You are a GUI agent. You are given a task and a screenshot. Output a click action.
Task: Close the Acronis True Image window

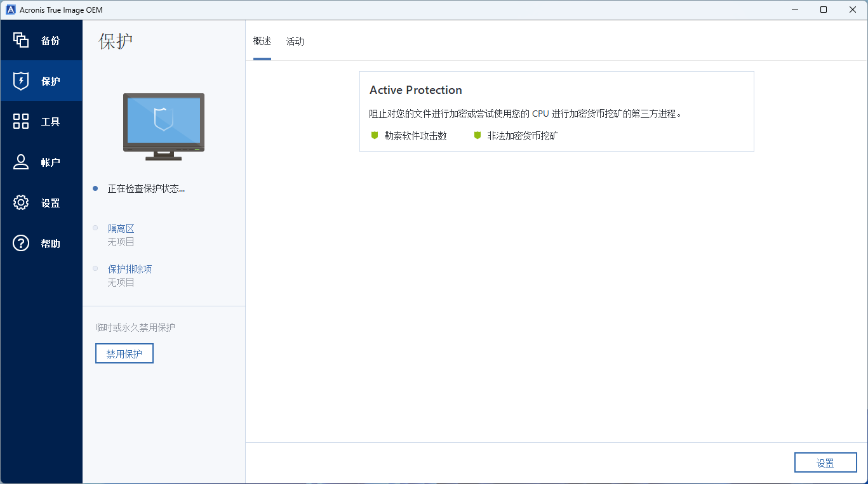[x=853, y=10]
